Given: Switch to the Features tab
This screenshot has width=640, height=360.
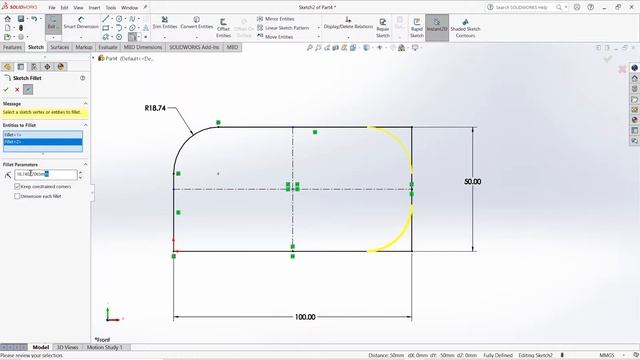Looking at the screenshot, I should pos(12,47).
